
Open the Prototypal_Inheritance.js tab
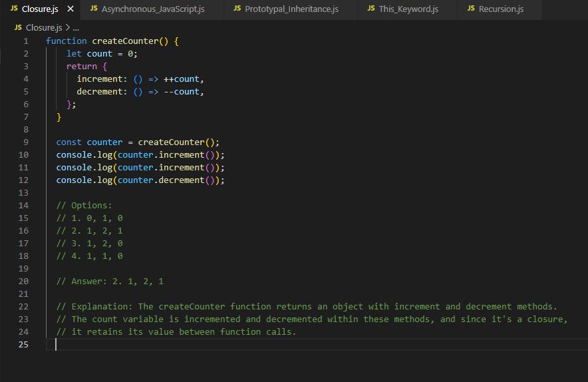[x=291, y=9]
